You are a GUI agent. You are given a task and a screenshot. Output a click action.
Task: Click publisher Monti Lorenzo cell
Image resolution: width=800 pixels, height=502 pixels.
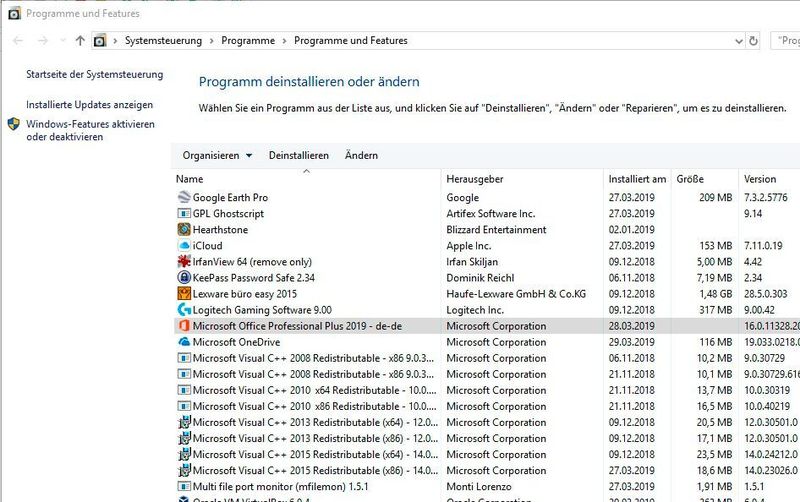(x=479, y=487)
